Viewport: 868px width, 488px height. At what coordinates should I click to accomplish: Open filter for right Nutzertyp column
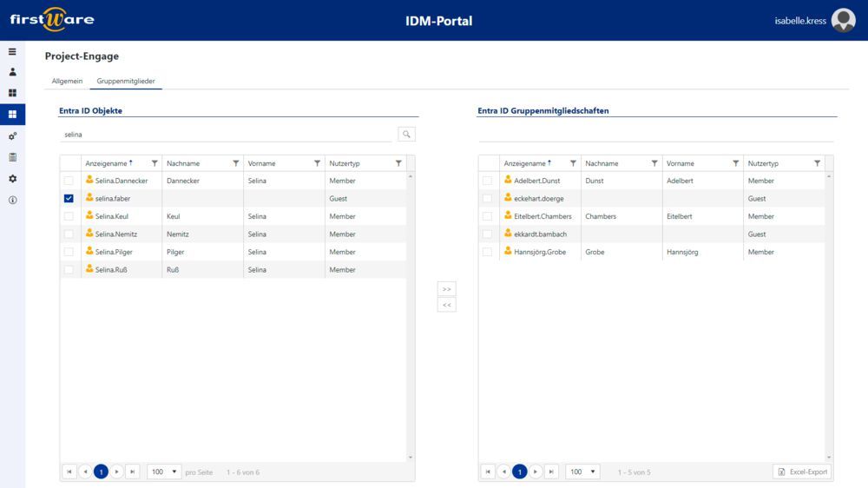(x=817, y=163)
